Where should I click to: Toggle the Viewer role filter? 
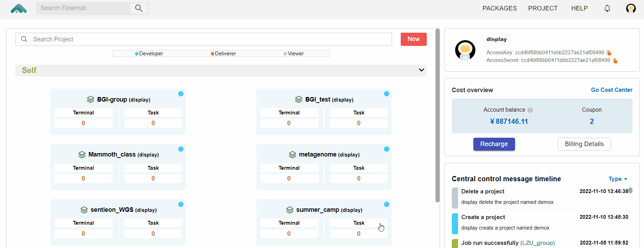click(x=294, y=54)
